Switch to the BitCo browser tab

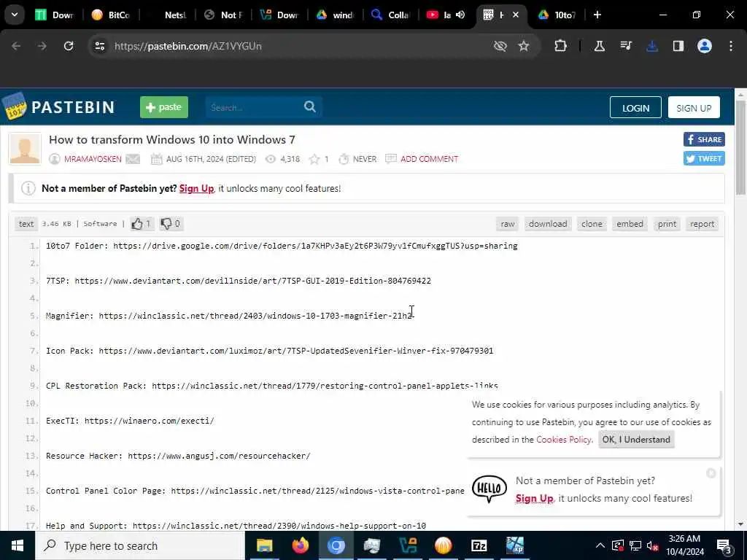[111, 15]
